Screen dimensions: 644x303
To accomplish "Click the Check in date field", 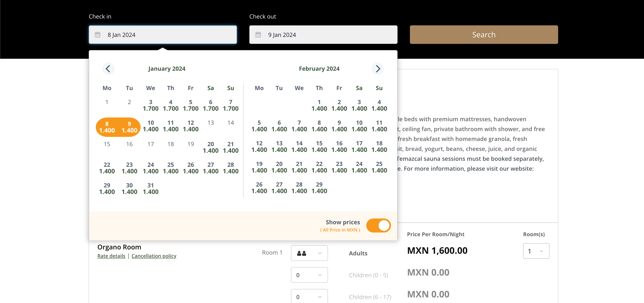I will click(x=163, y=35).
